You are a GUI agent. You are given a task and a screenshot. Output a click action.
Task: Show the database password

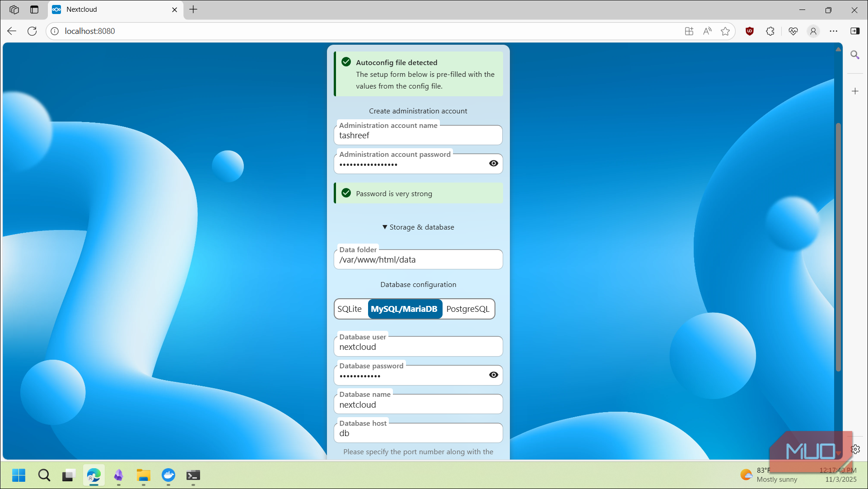[x=493, y=375]
